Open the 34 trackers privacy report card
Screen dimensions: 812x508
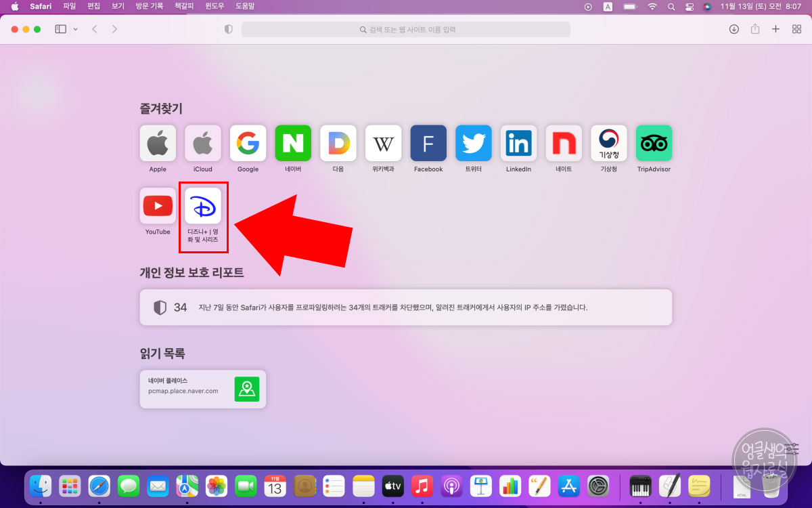pos(406,308)
